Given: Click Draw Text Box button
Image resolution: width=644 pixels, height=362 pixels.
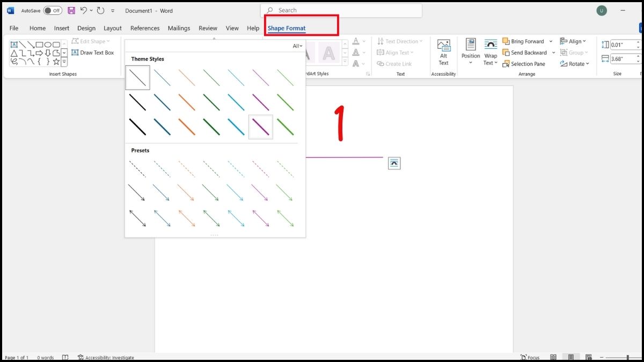Looking at the screenshot, I should pos(93,53).
